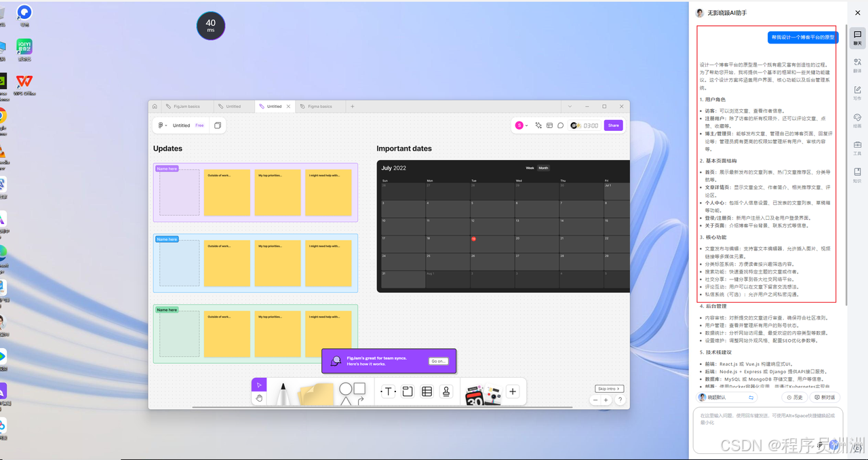Close the active Untitled tab
Viewport: 868px width, 460px height.
pos(288,107)
